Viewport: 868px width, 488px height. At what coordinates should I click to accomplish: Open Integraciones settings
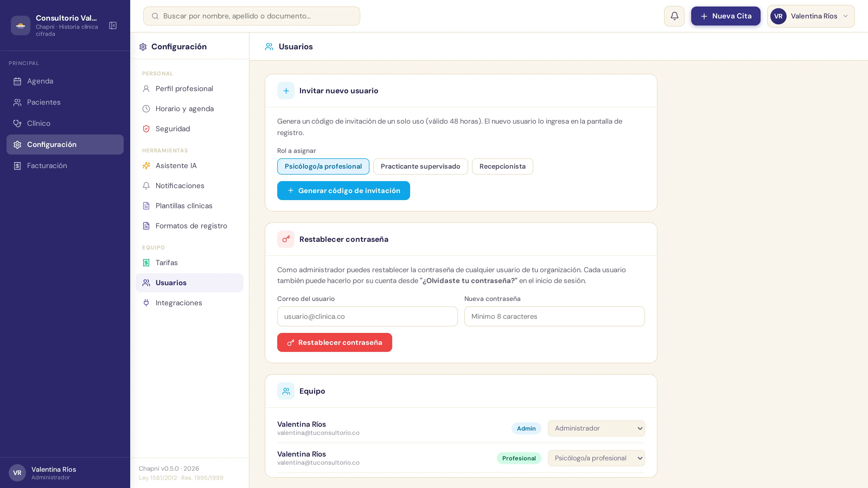[x=189, y=303]
